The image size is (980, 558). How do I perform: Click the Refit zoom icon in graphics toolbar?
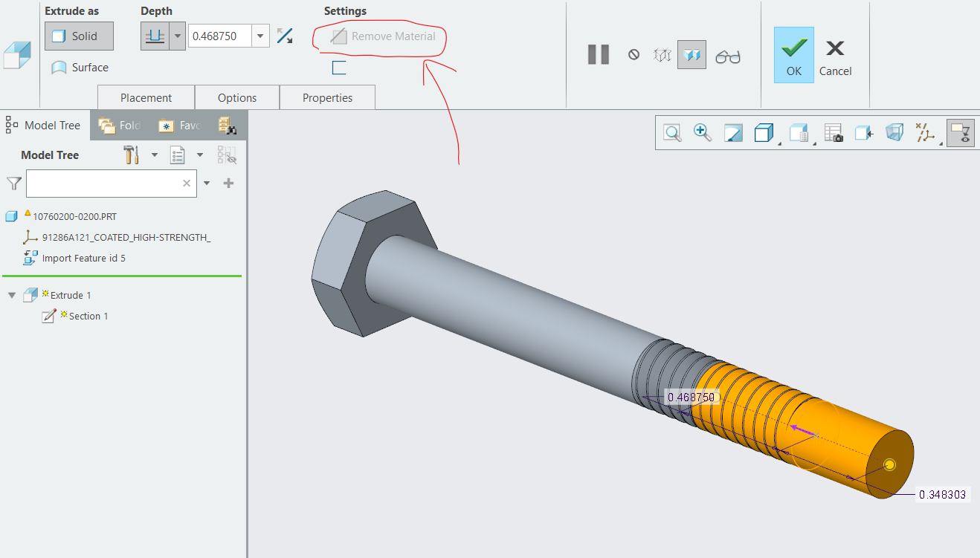pos(673,133)
